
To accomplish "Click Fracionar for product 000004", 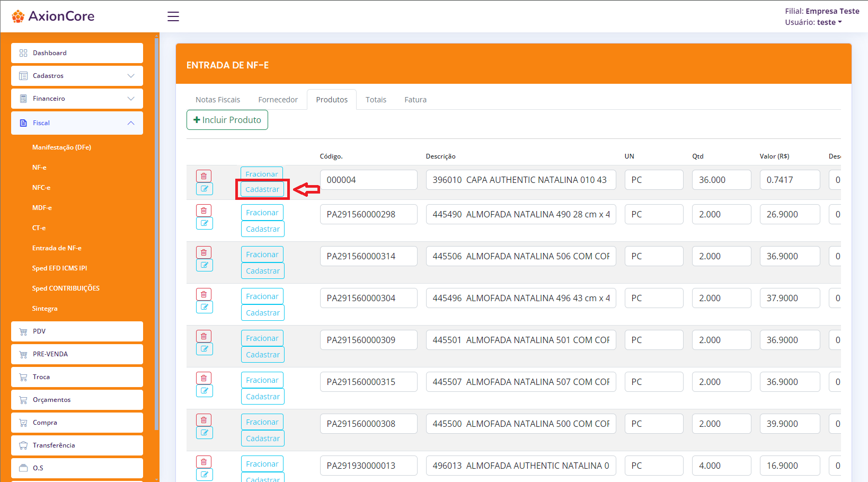I will coord(262,174).
